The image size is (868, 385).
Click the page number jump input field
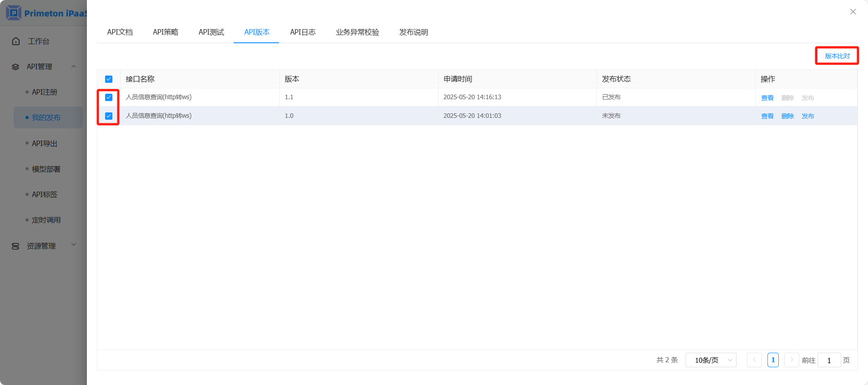pyautogui.click(x=829, y=360)
